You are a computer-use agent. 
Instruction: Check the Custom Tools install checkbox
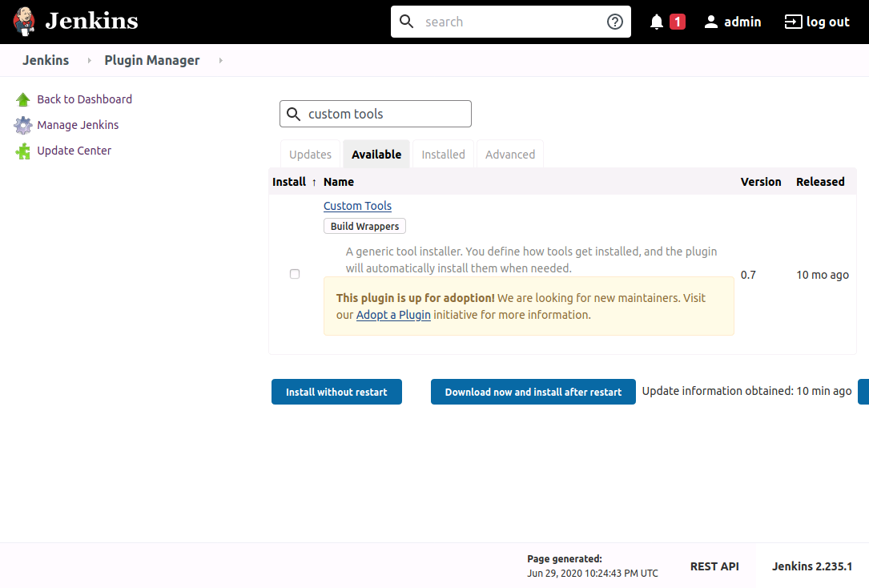[295, 274]
